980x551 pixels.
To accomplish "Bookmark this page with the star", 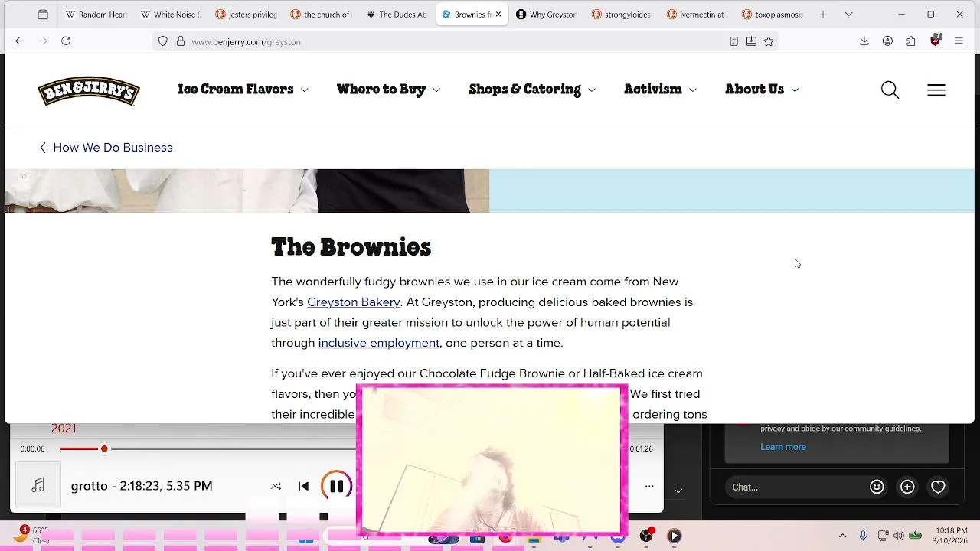I will (x=769, y=41).
